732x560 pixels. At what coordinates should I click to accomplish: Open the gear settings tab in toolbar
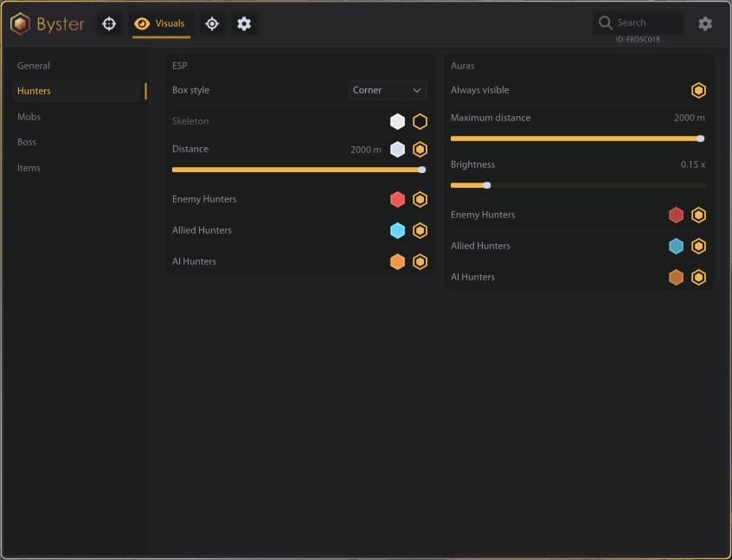[x=244, y=23]
